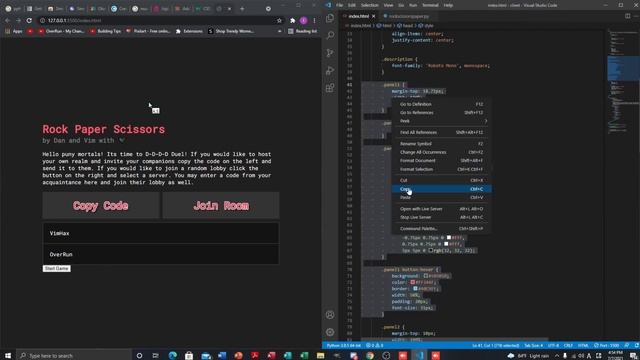Choose Find All References in context menu
Screen dimensions: 640x360
coord(441,132)
